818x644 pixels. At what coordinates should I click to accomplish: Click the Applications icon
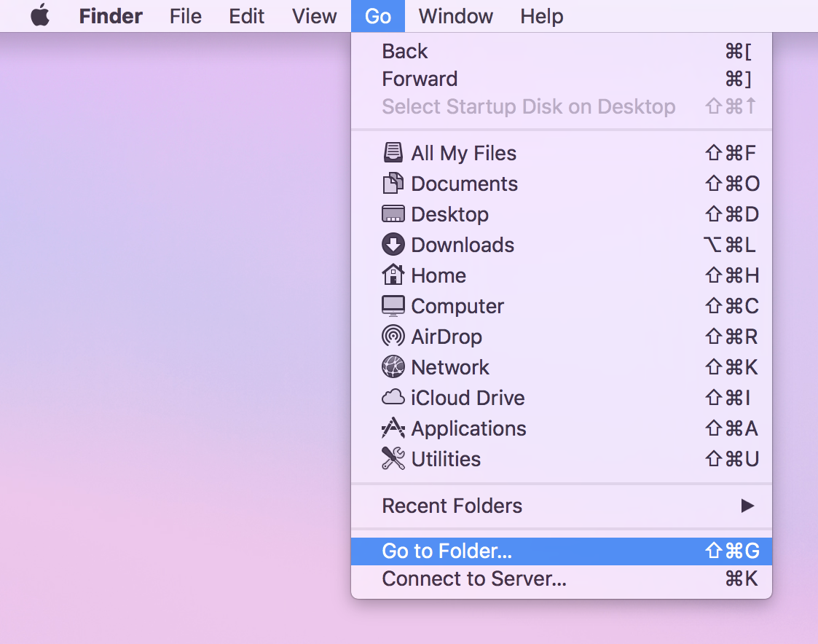[x=393, y=428]
